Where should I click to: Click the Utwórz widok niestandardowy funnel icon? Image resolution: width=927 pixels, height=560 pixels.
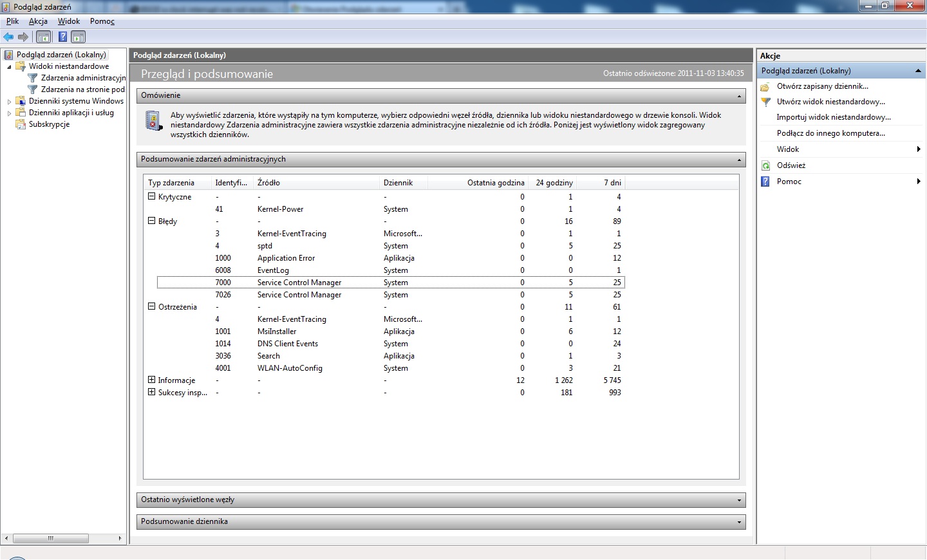click(x=765, y=102)
